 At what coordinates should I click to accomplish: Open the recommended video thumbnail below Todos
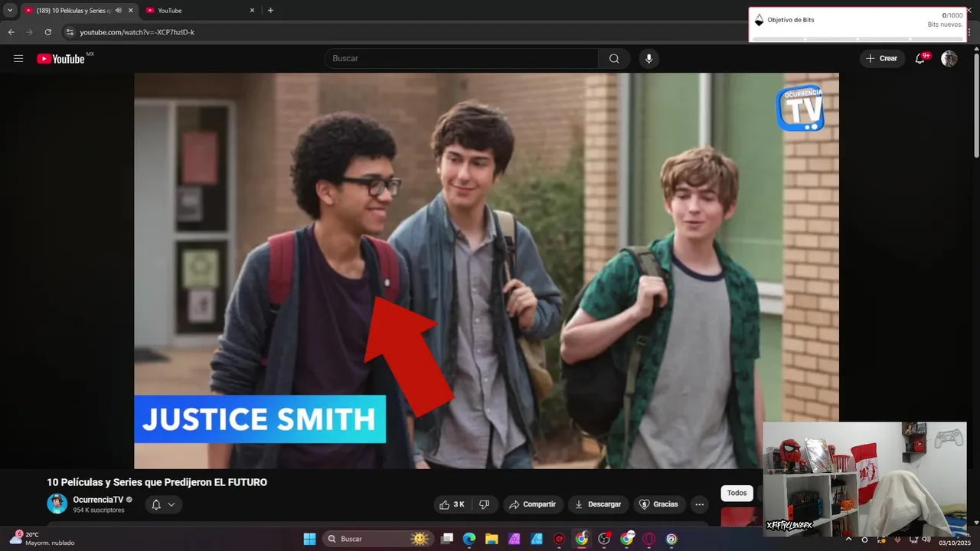741,517
